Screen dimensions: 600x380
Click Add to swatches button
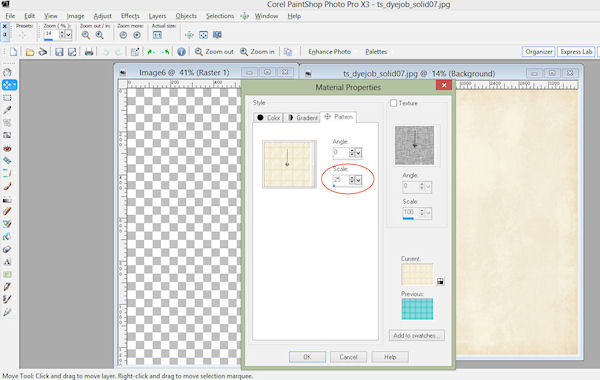tap(416, 335)
